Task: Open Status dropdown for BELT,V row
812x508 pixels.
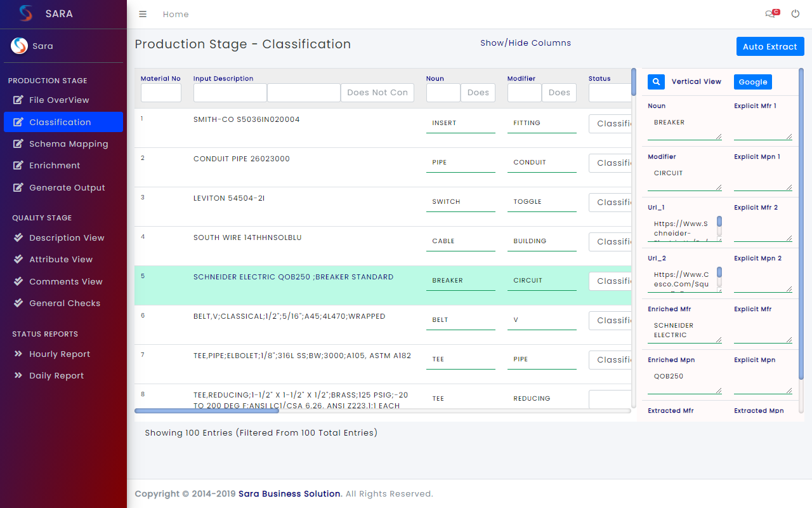Action: pyautogui.click(x=610, y=321)
